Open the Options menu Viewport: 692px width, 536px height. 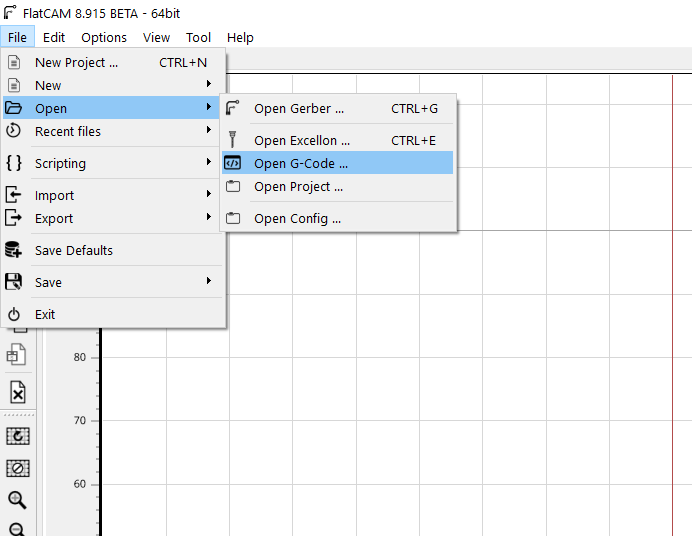tap(104, 37)
